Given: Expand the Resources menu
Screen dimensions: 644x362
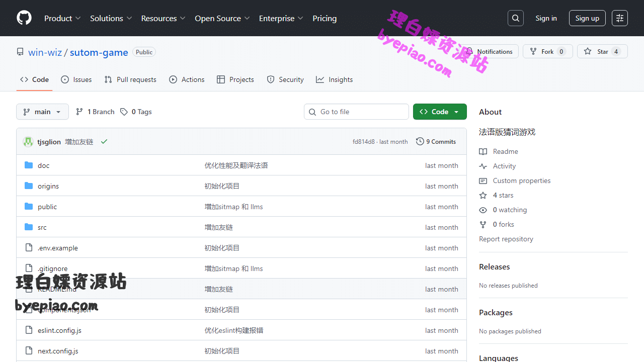Looking at the screenshot, I should (164, 18).
